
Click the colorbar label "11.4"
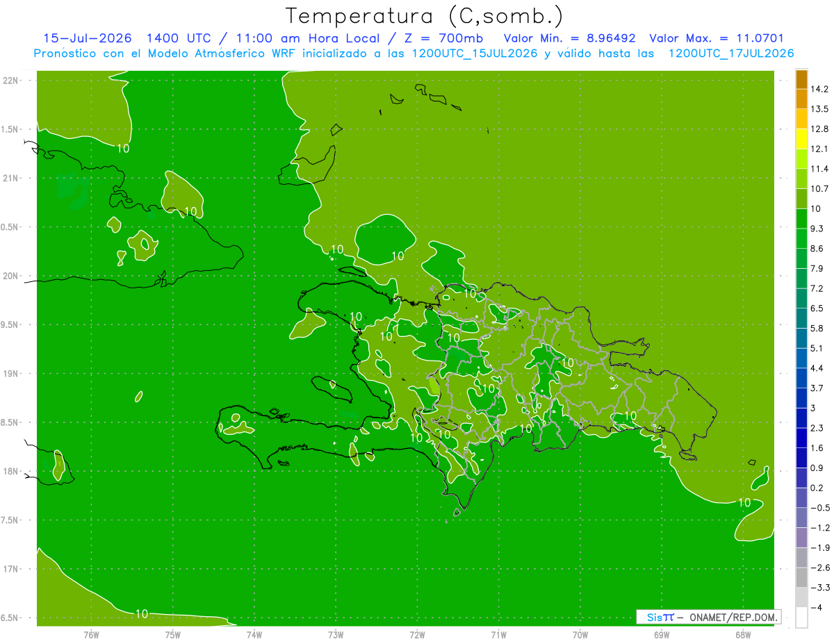(819, 168)
